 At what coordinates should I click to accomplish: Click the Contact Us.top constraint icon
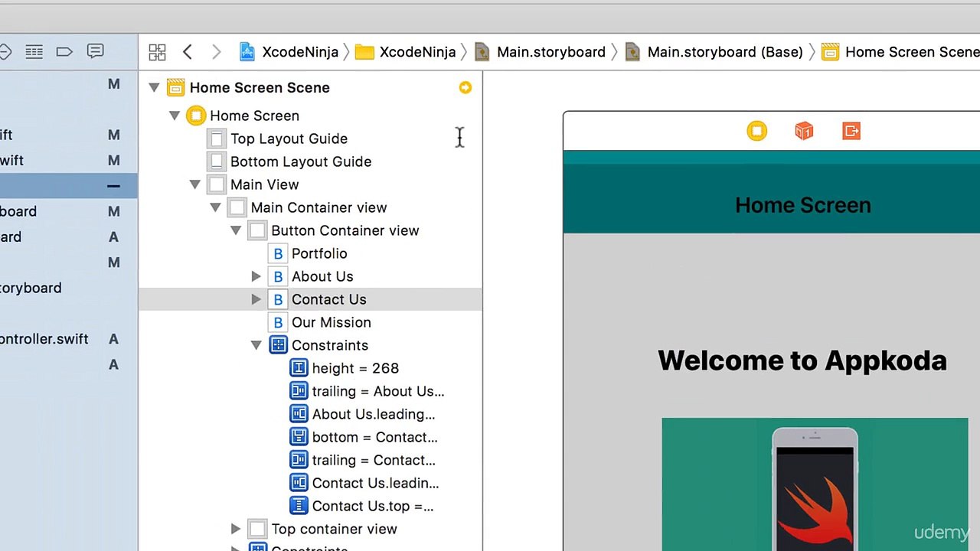click(299, 506)
